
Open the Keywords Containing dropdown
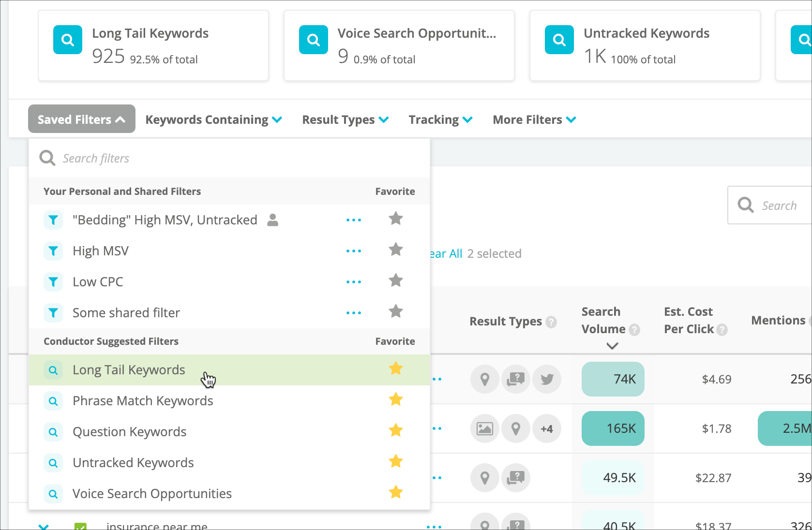pyautogui.click(x=214, y=120)
